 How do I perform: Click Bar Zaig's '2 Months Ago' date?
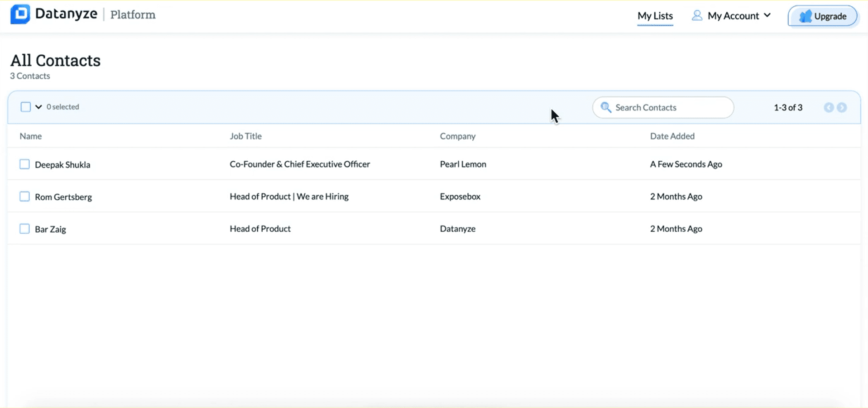tap(676, 229)
